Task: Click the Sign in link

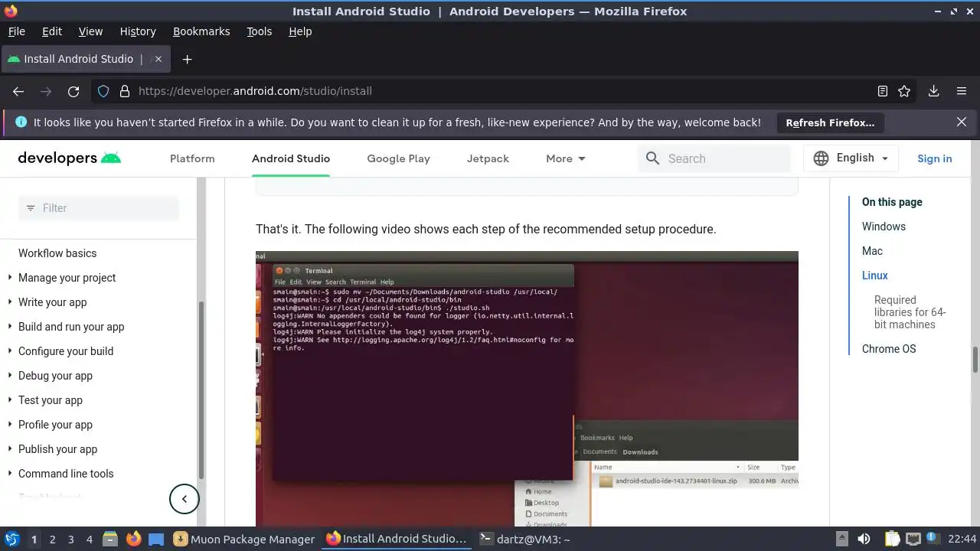Action: coord(935,158)
